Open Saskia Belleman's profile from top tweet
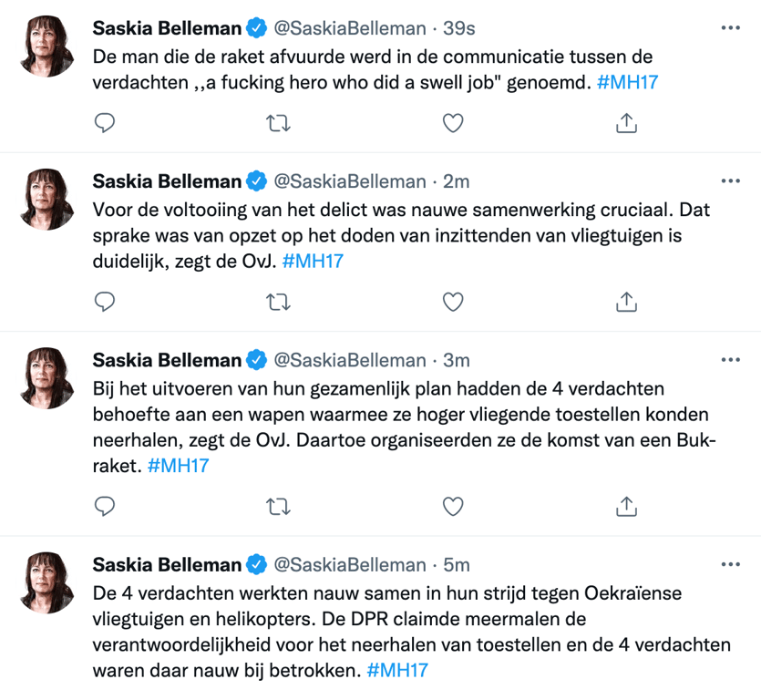761x700 pixels. click(x=167, y=28)
